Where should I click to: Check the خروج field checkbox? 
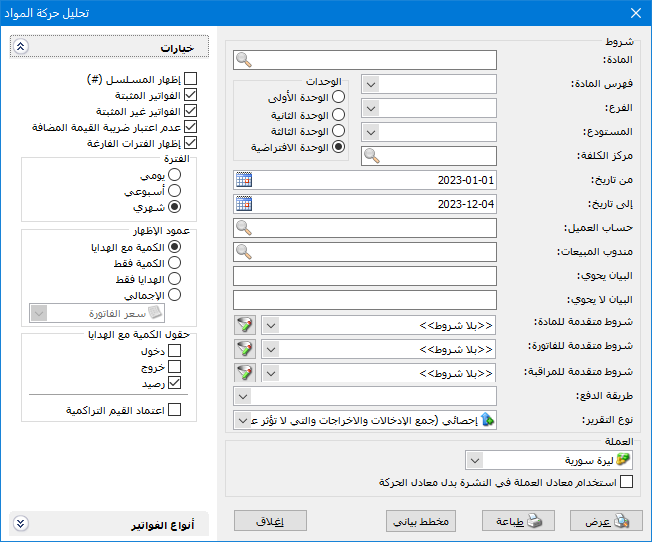point(174,366)
